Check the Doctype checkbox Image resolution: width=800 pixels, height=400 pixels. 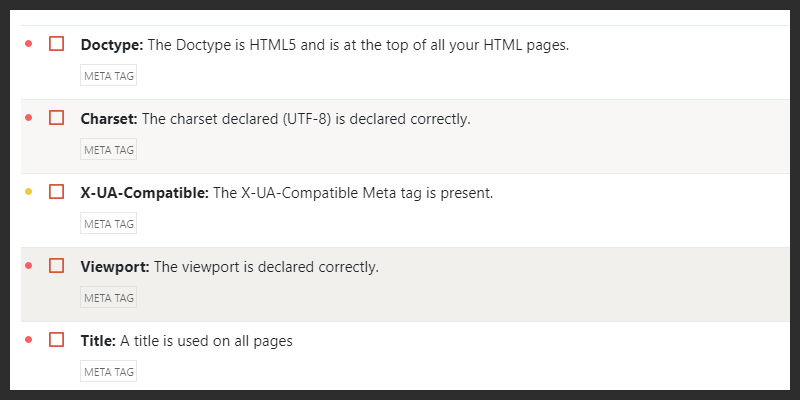57,44
